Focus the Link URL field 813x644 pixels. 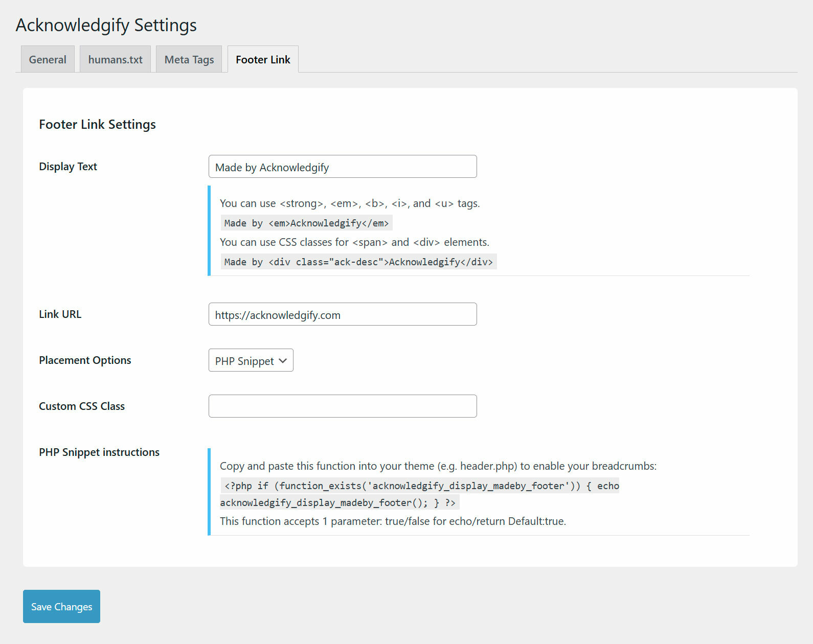point(343,314)
